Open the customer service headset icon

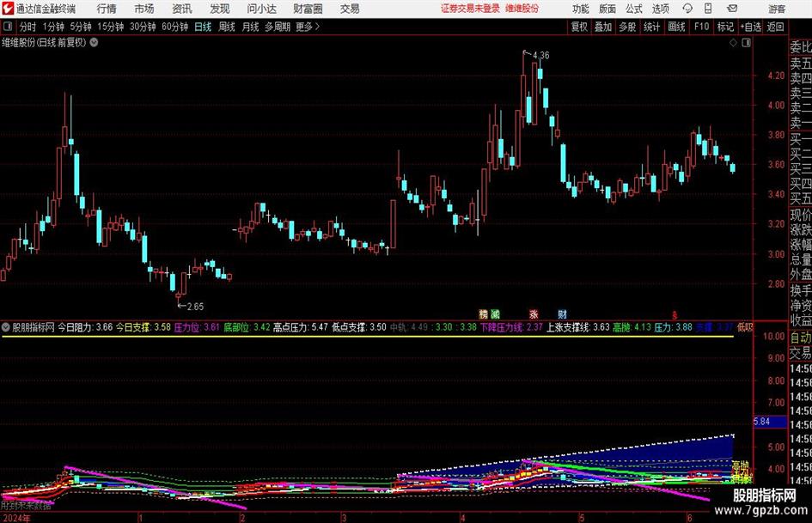(687, 9)
